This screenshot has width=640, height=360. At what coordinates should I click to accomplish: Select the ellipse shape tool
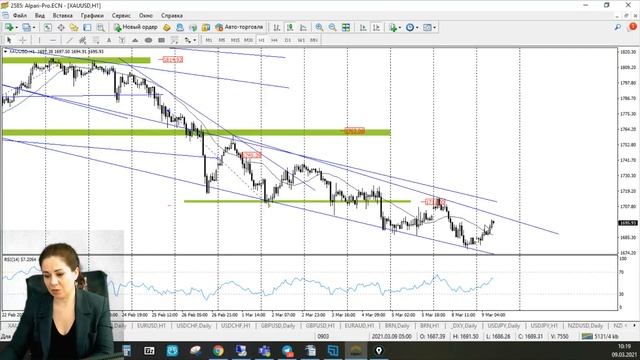[x=149, y=40]
